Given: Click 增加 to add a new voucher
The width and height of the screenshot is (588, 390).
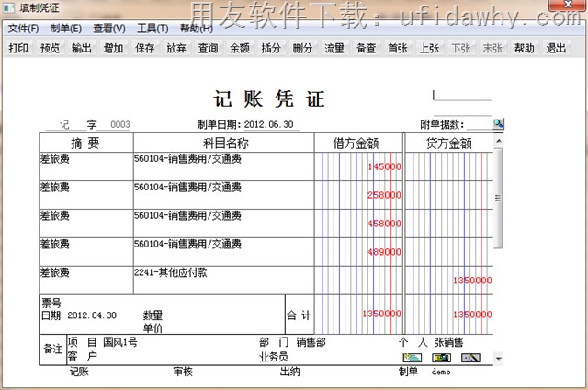Looking at the screenshot, I should (113, 48).
